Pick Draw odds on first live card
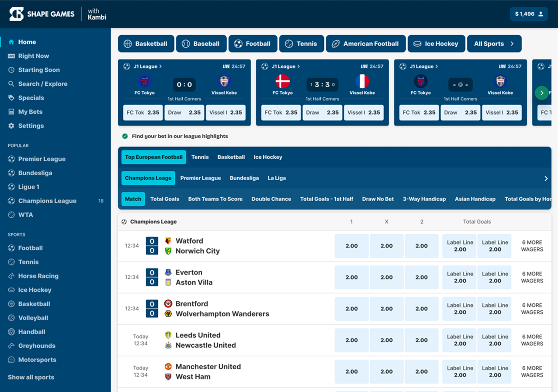Viewport: 558px width, 392px height. click(184, 113)
